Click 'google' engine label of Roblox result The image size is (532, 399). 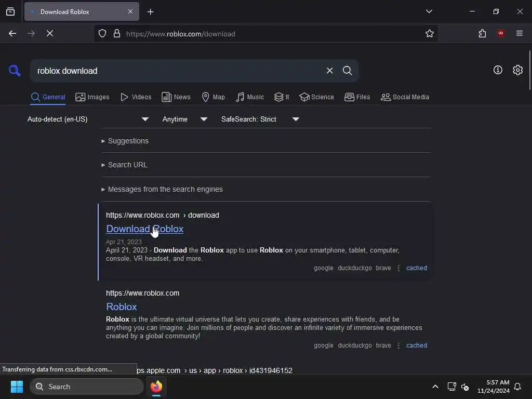click(323, 345)
